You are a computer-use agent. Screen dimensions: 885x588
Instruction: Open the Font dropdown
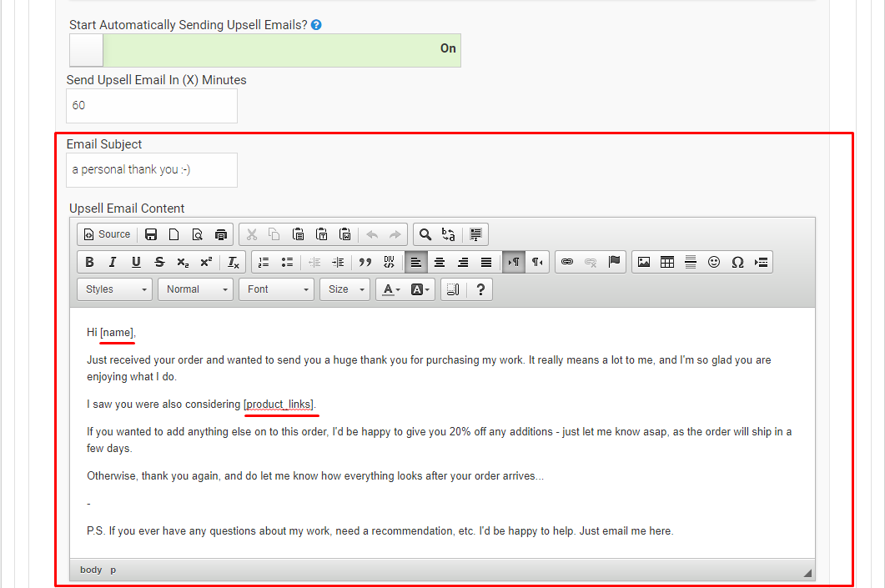click(x=277, y=289)
